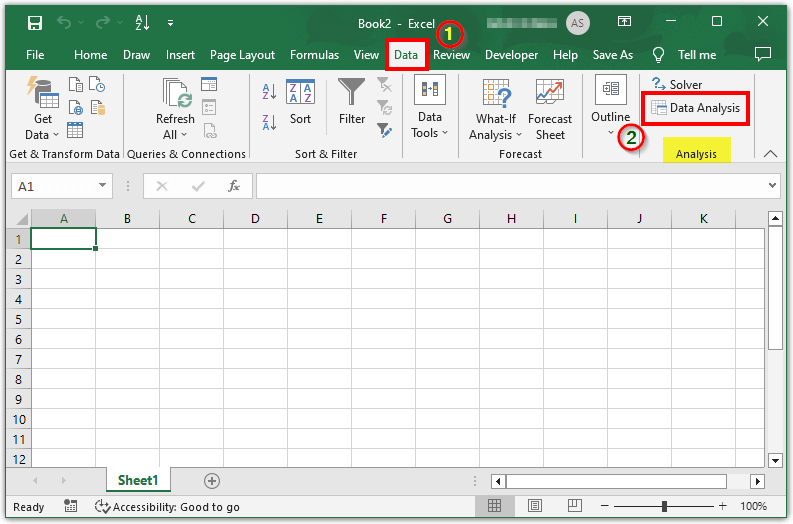
Task: Undo the last action in the quick access toolbar
Action: click(64, 22)
